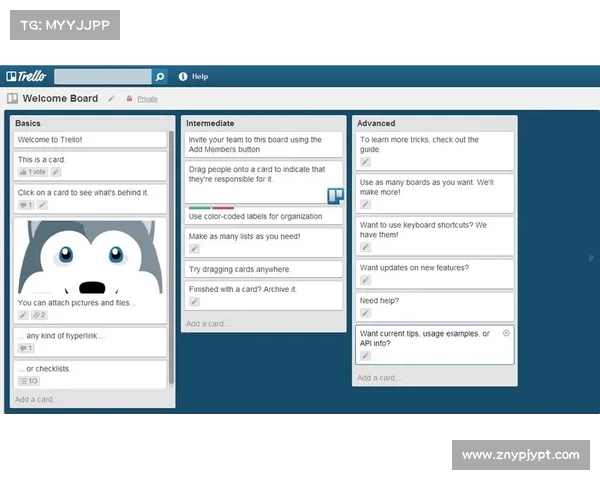Click the checklist 1/3 badge icon
The width and height of the screenshot is (600, 480).
(x=28, y=381)
